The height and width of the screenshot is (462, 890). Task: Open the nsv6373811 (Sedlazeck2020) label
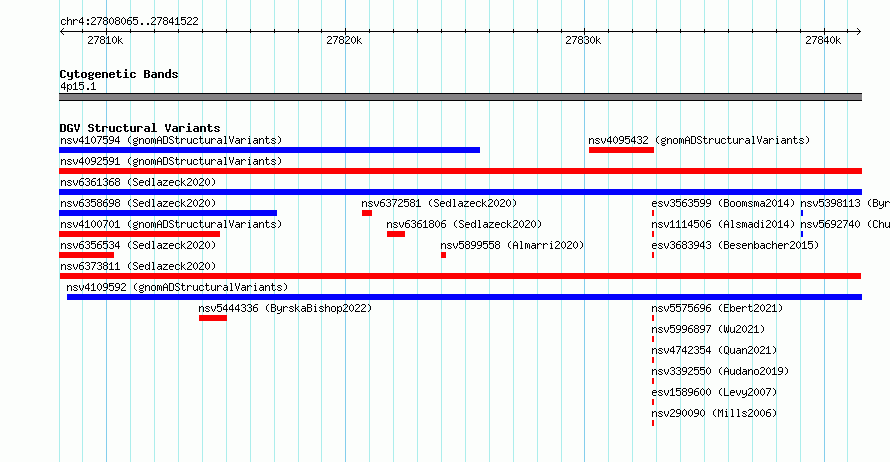click(138, 266)
